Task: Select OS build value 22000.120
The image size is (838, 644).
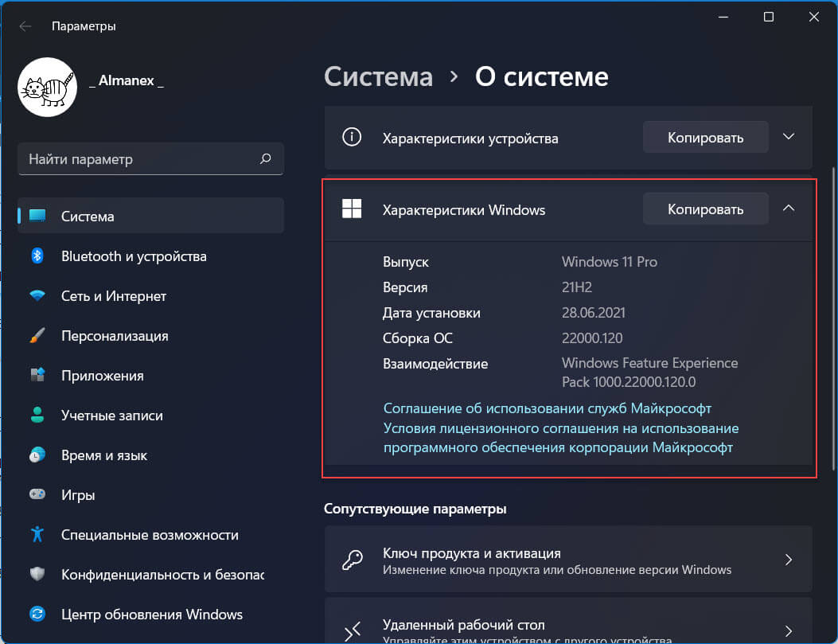Action: pos(592,338)
